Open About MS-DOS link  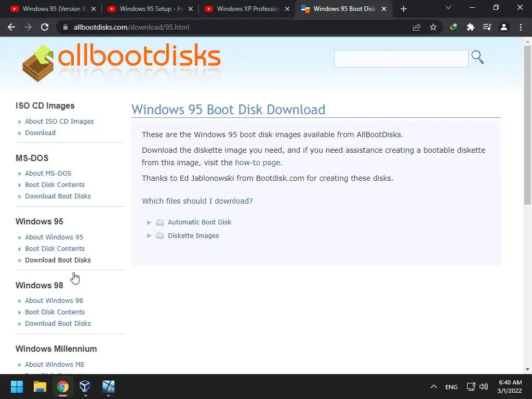tap(48, 174)
